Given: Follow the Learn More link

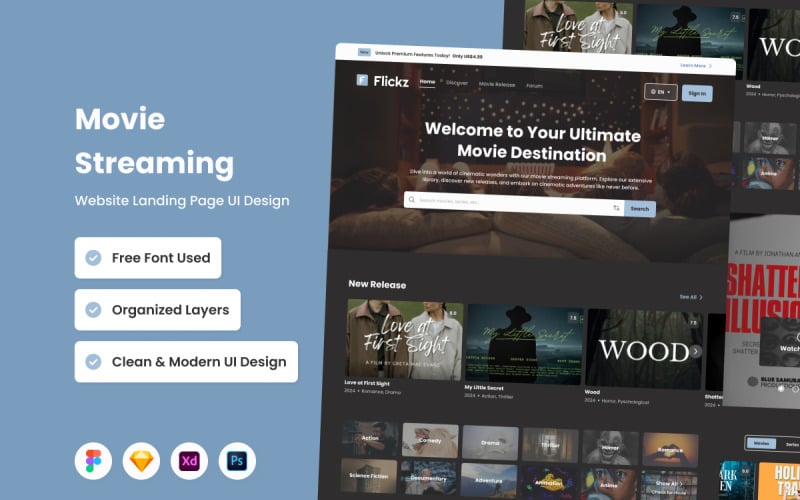Looking at the screenshot, I should coord(693,65).
